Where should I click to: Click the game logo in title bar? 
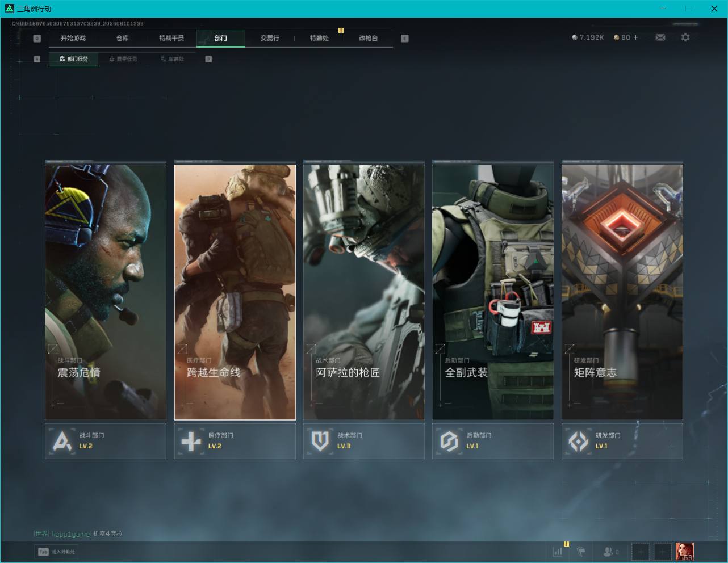pos(9,9)
